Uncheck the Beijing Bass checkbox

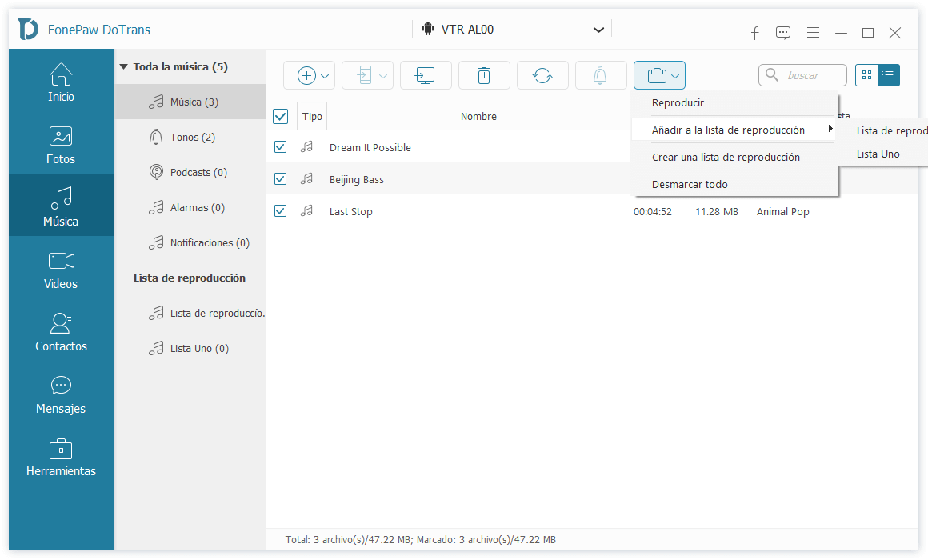coord(280,179)
